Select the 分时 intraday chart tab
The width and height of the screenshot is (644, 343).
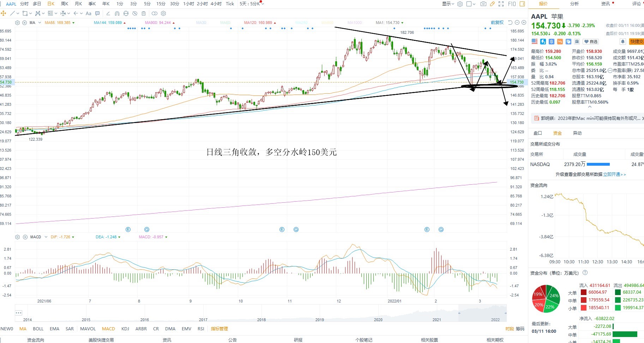pyautogui.click(x=24, y=4)
